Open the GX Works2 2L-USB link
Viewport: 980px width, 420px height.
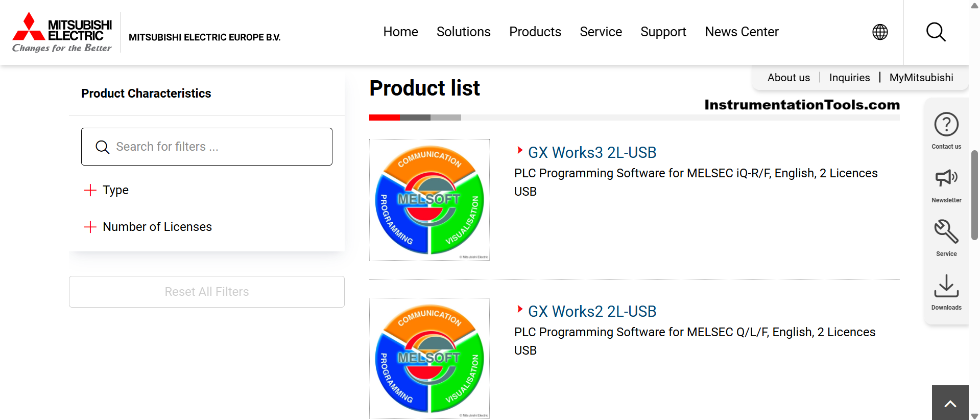click(592, 311)
